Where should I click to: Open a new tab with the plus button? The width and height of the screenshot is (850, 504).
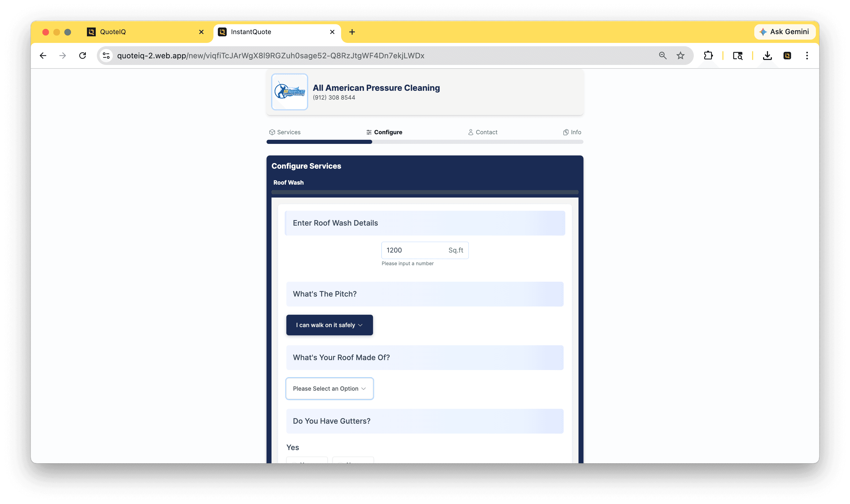pyautogui.click(x=352, y=32)
